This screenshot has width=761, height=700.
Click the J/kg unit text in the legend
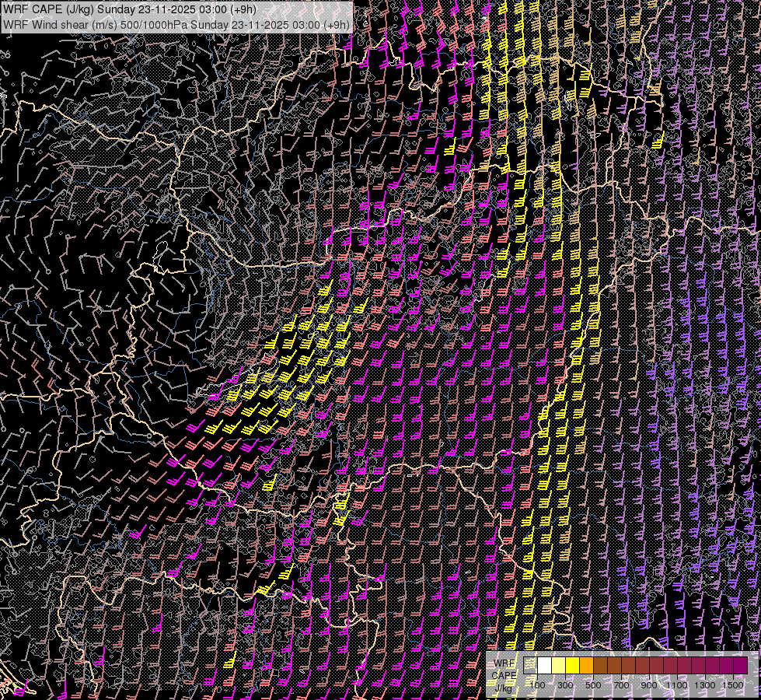pos(504,688)
